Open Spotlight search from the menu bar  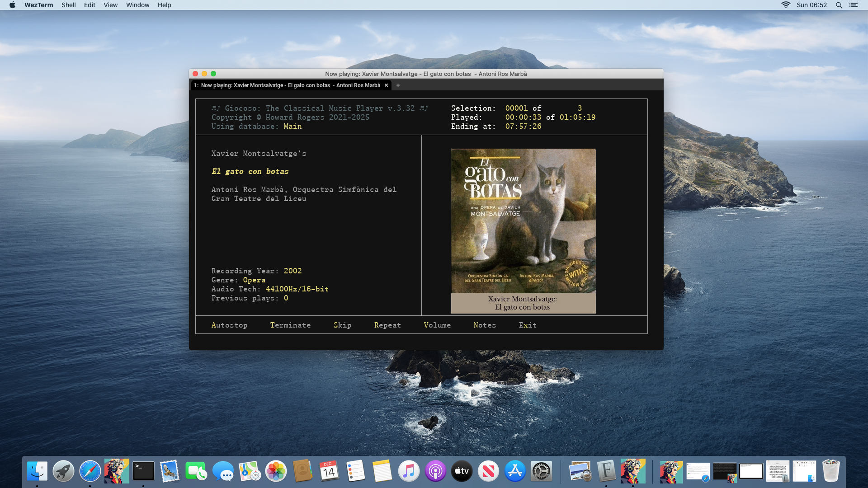[x=839, y=5]
